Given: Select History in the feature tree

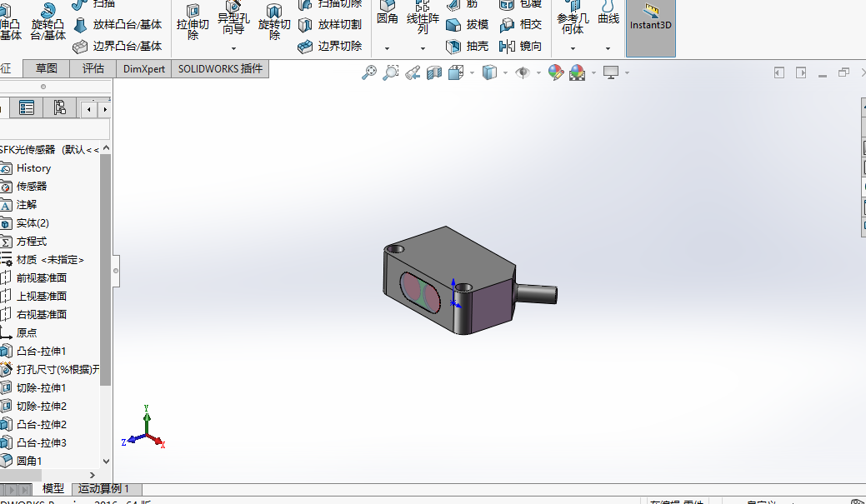Looking at the screenshot, I should pos(33,167).
